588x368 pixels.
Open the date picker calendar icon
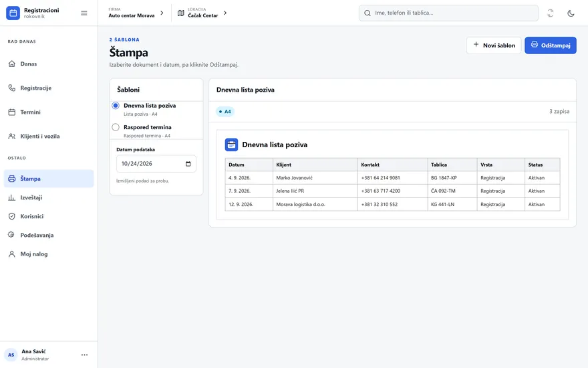coord(188,164)
